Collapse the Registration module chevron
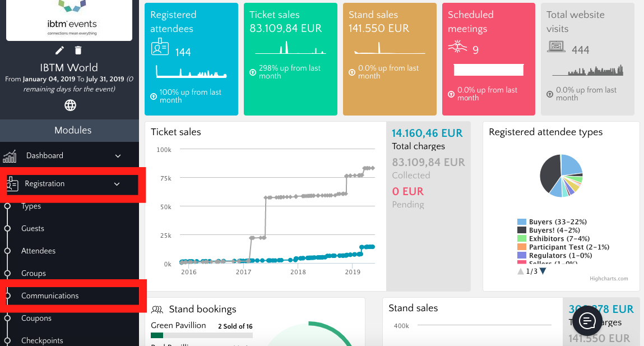The height and width of the screenshot is (346, 644). coord(117,184)
